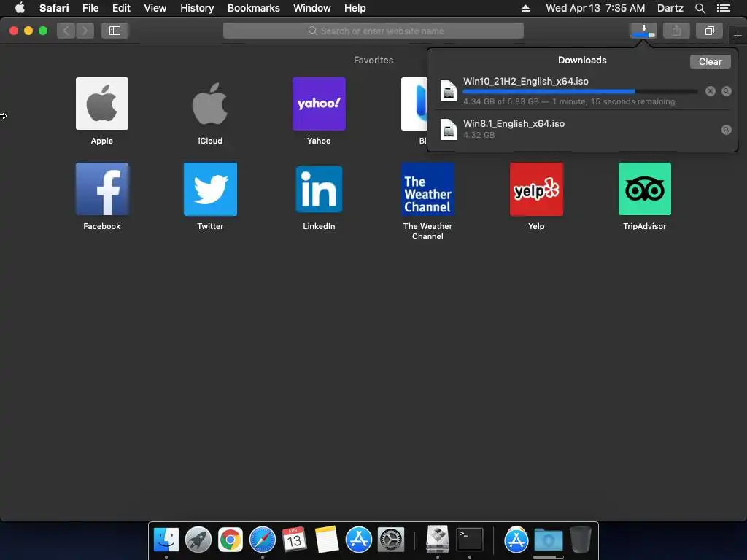This screenshot has width=747, height=560.
Task: Open Spotlight search in menu bar
Action: [x=700, y=8]
